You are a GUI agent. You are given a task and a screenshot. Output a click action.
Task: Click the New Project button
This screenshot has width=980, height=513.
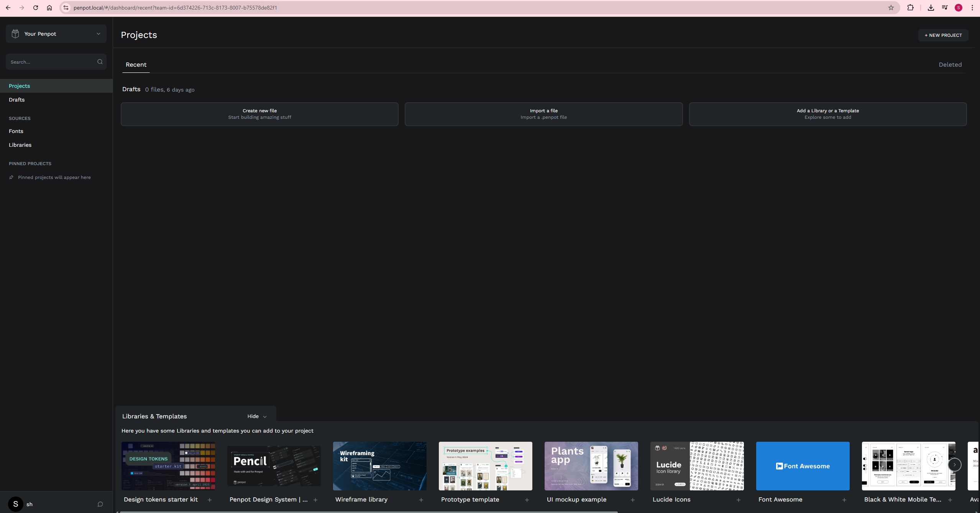943,35
